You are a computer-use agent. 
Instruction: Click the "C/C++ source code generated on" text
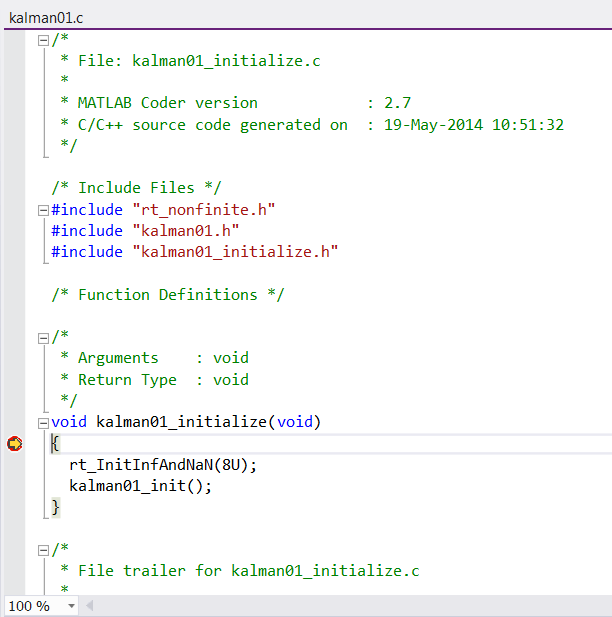213,125
